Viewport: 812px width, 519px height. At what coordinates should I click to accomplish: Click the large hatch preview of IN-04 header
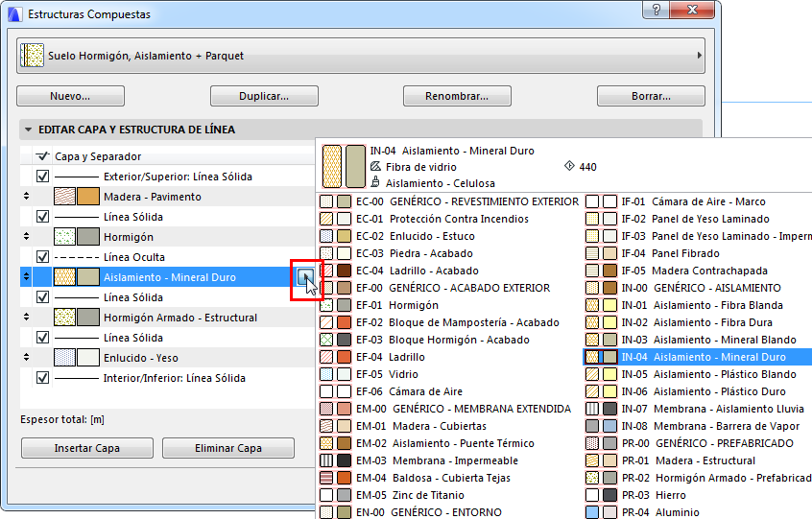coord(332,166)
